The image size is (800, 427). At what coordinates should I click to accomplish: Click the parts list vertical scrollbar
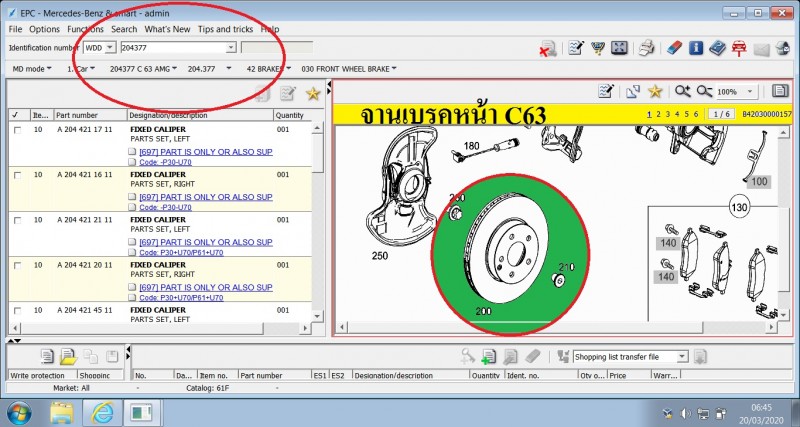coord(317,222)
